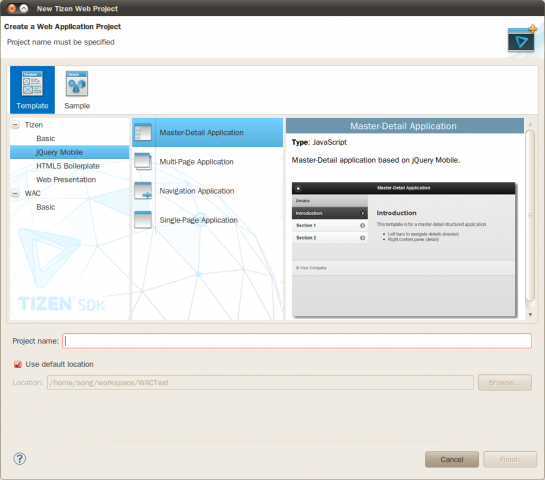Click the Multi-Page Application template icon
The image size is (545, 480).
pyautogui.click(x=143, y=162)
